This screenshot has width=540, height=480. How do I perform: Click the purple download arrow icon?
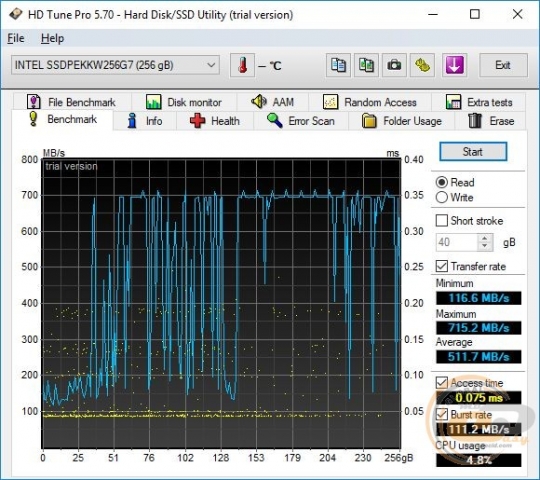point(454,65)
